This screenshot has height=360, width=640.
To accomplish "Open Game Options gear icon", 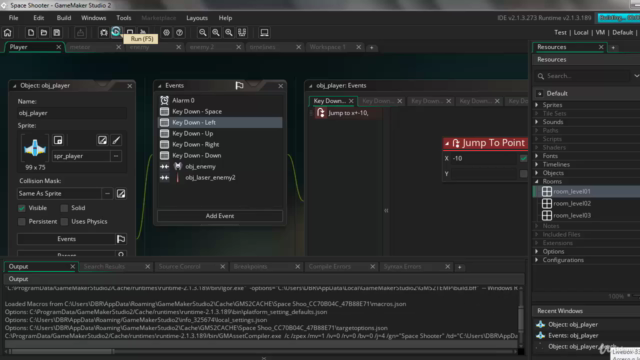I will click(166, 33).
